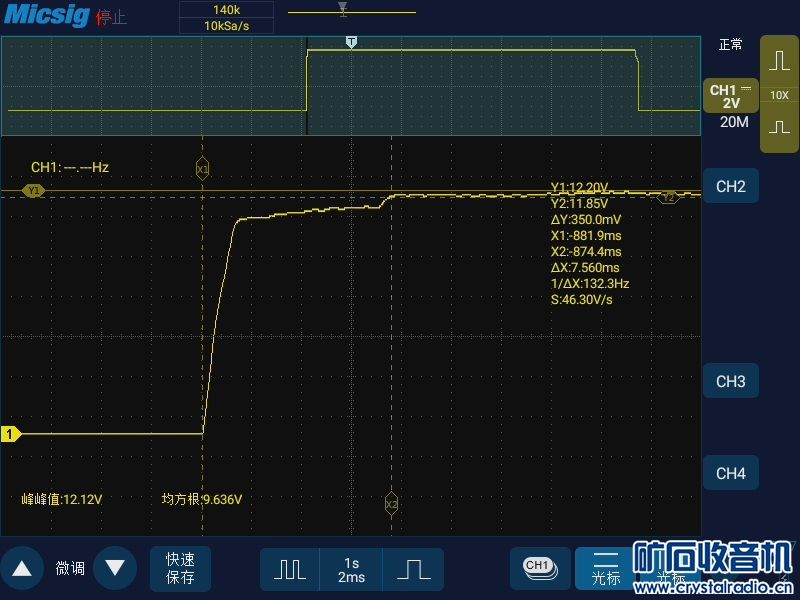
Task: Decrease vertical scale with the lower pulse icon
Action: pos(779,127)
